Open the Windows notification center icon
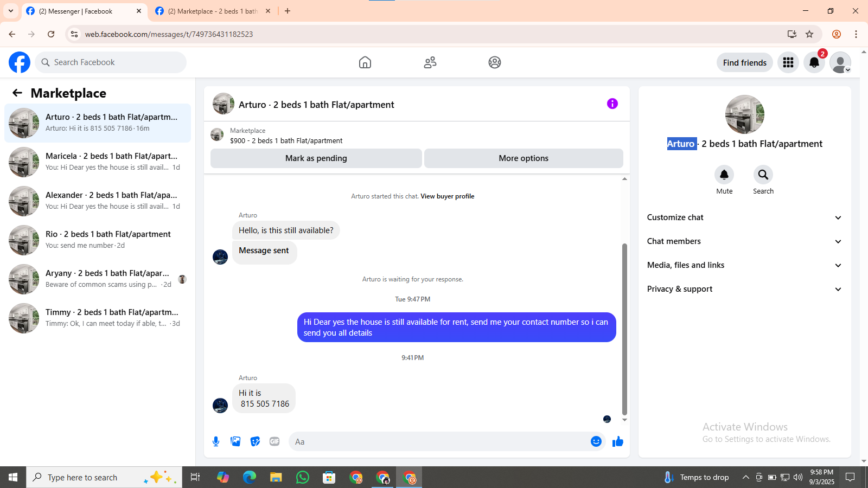Viewport: 868px width, 488px height. [851, 477]
